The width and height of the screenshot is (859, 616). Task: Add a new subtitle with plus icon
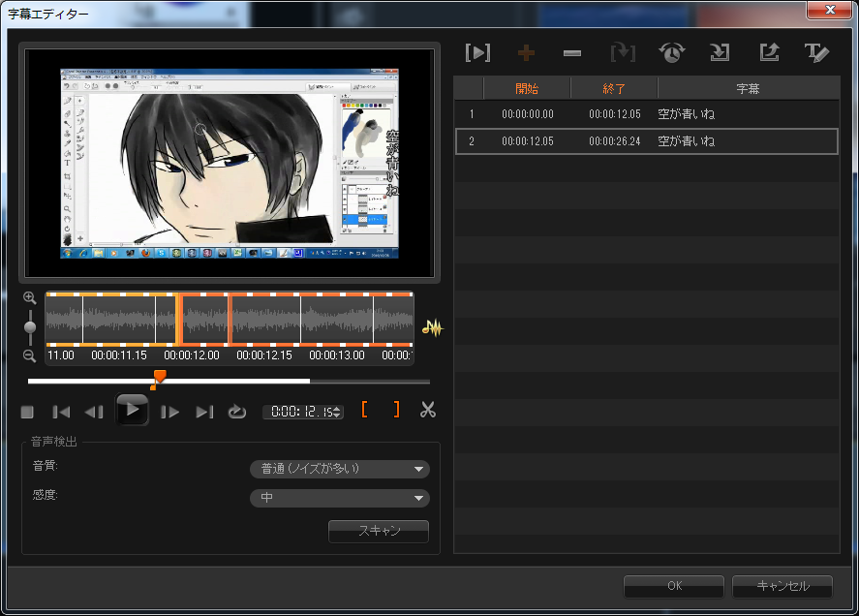526,52
